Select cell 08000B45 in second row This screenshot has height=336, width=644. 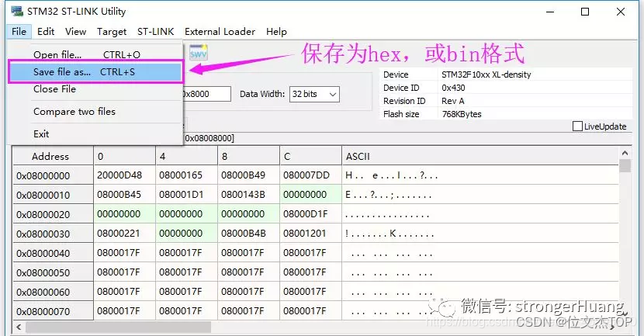[x=124, y=194]
